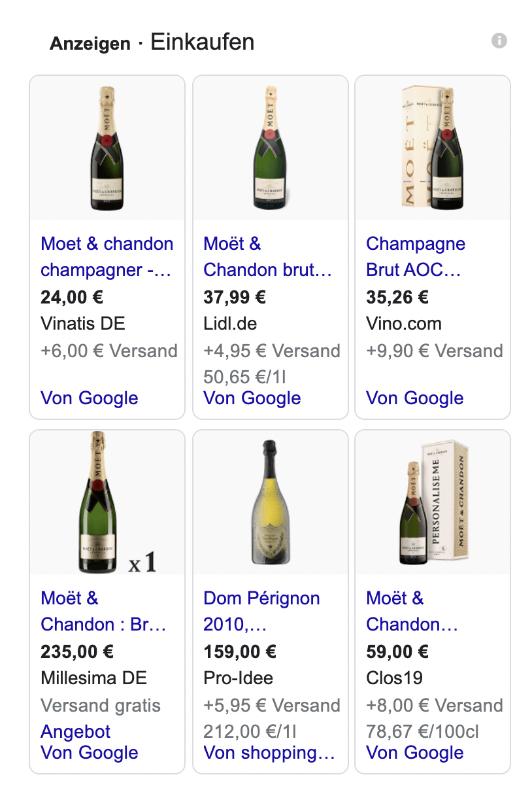Click 'Von Google' under the Clos19 listing
Screen dimensions: 532x798
(415, 752)
